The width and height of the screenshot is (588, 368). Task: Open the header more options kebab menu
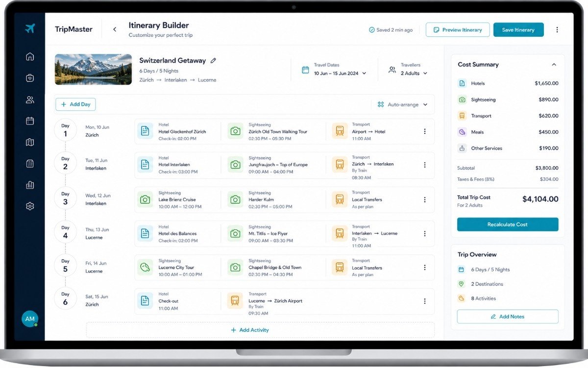557,30
